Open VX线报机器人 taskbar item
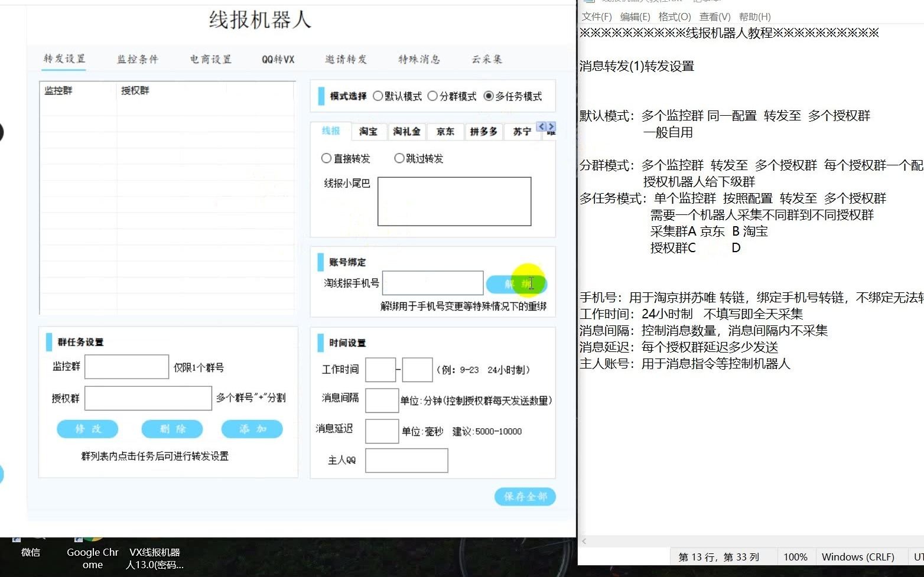Viewport: 924px width, 577px height. pyautogui.click(x=155, y=558)
